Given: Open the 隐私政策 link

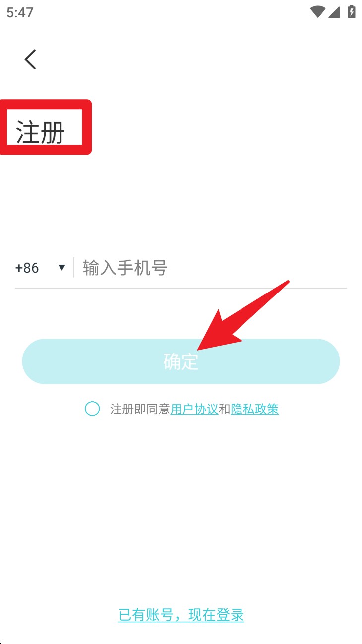Looking at the screenshot, I should [x=255, y=409].
